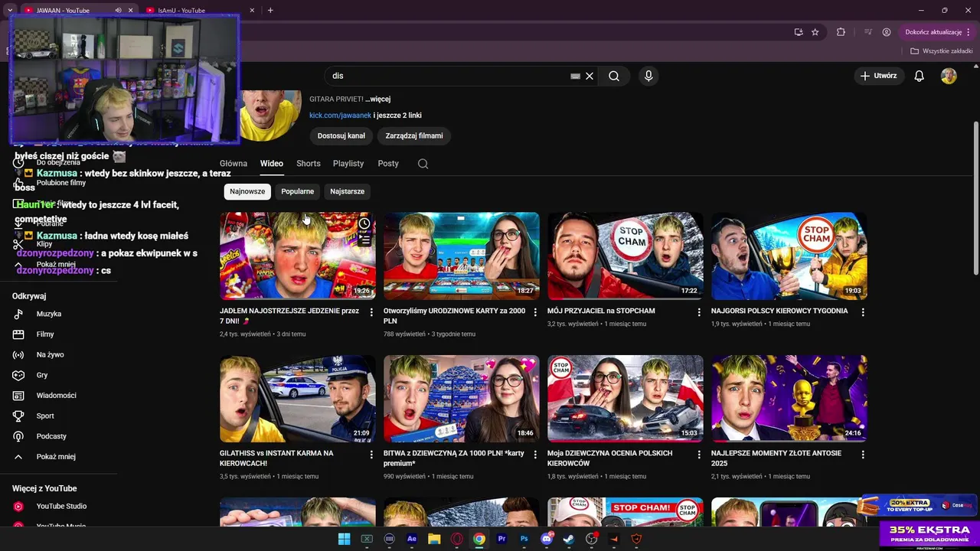Open YouTube Studio from sidebar

coord(60,507)
